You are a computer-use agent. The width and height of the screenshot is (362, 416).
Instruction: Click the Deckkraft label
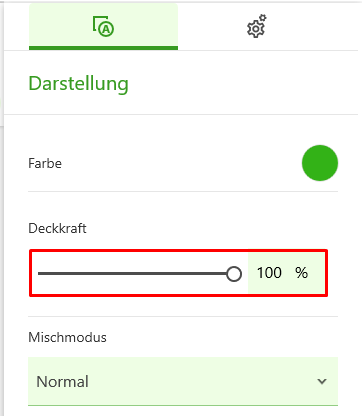[57, 228]
